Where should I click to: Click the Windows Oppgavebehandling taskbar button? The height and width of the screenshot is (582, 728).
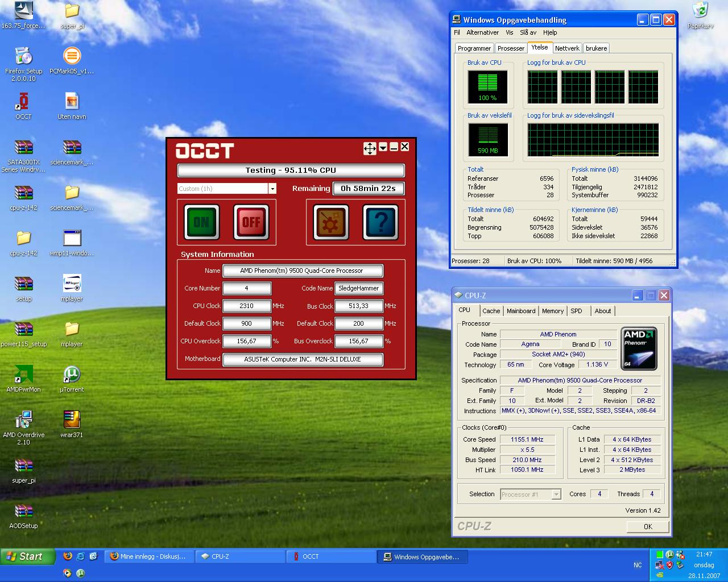[x=423, y=557]
